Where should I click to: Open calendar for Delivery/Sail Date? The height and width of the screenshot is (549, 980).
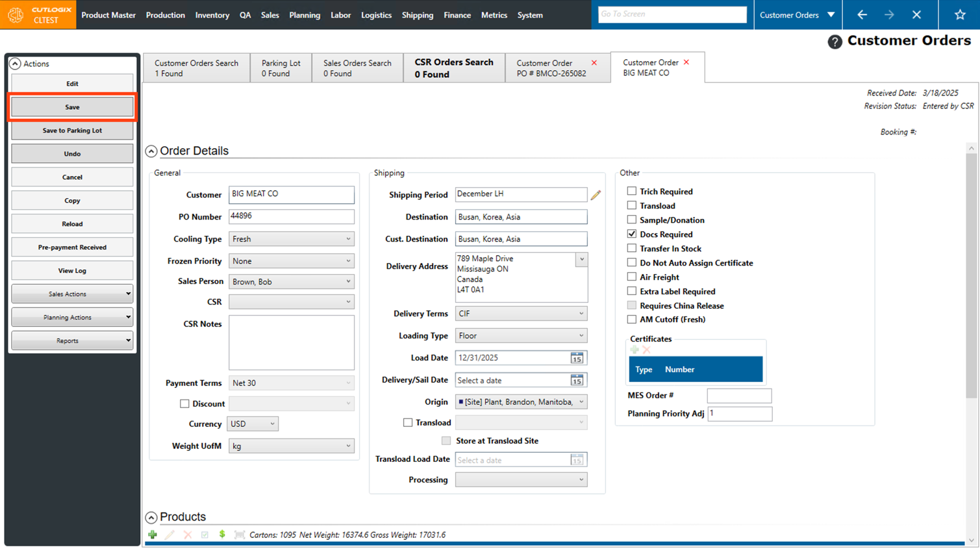[x=577, y=380]
